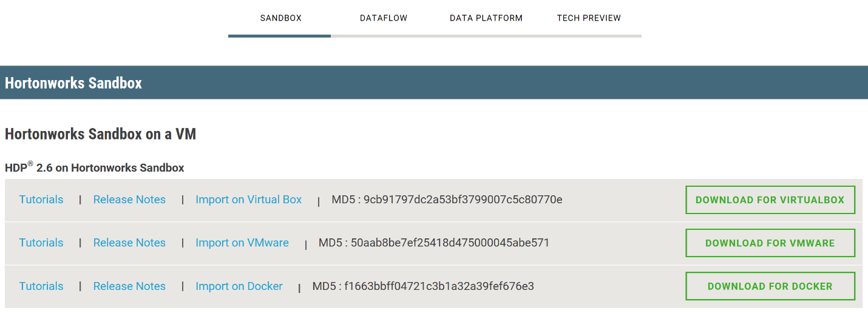Click the Docker MD5 checksum text
Image resolution: width=868 pixels, height=316 pixels.
(423, 286)
